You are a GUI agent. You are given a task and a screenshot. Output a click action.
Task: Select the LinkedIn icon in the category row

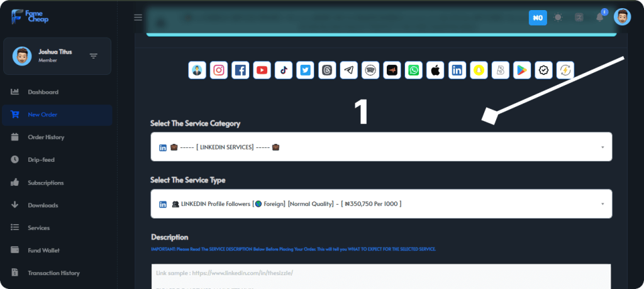tap(457, 71)
